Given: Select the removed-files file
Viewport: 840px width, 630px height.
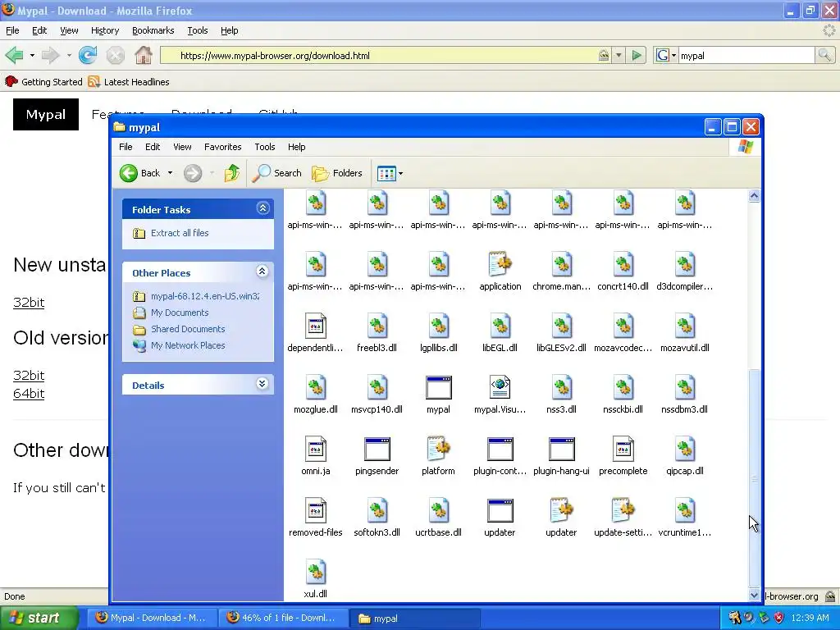Looking at the screenshot, I should [316, 518].
